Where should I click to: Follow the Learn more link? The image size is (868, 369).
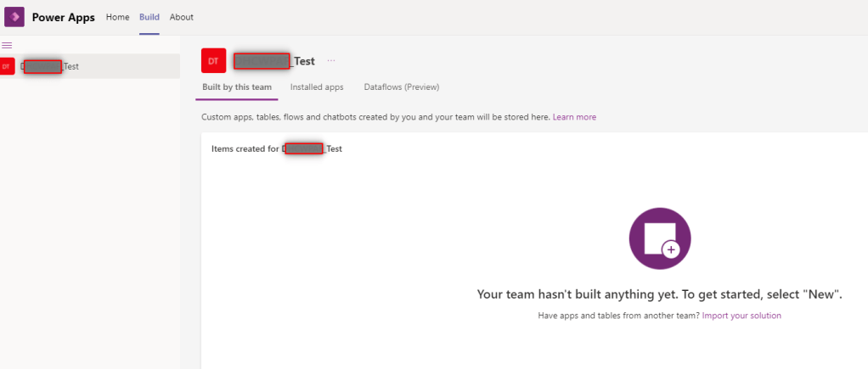574,117
